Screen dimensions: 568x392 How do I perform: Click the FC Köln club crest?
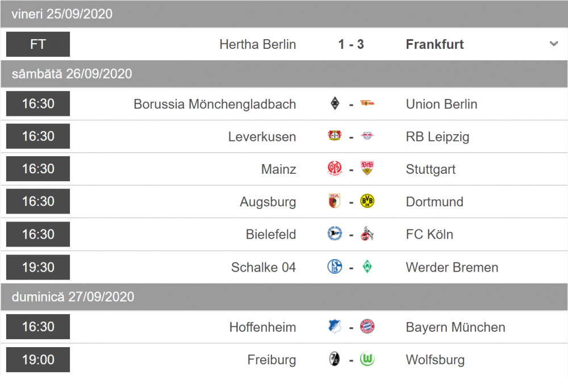367,234
